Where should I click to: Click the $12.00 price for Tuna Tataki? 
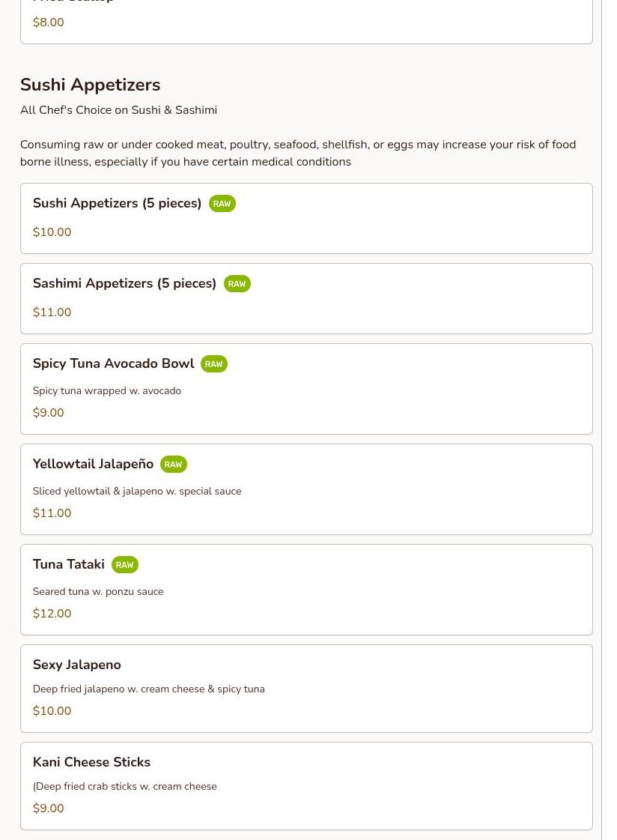click(52, 614)
